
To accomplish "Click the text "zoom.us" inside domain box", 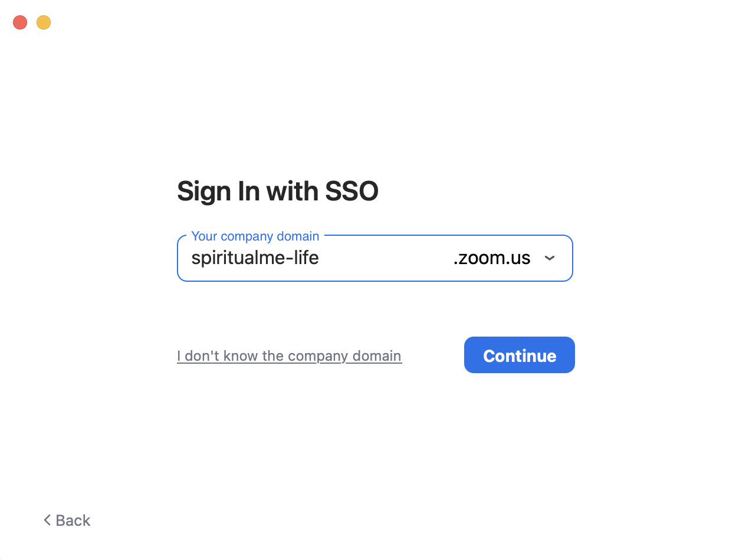I will 494,258.
